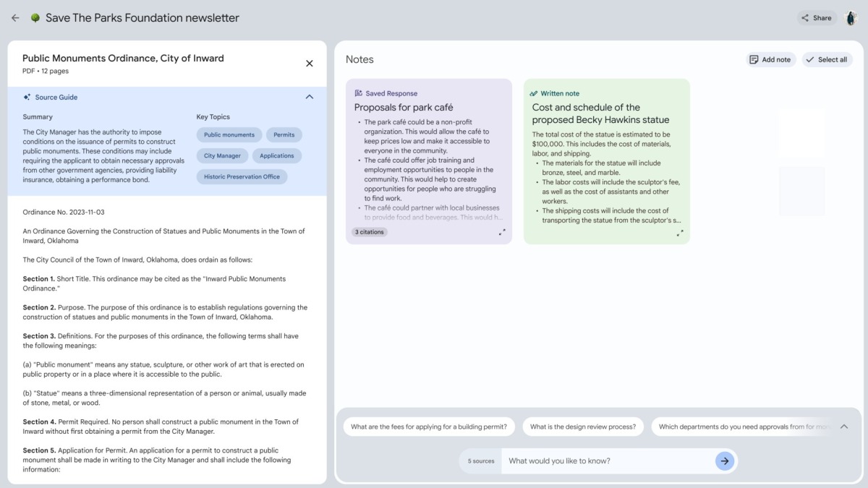The width and height of the screenshot is (868, 488).
Task: Click the 'What would you like to know?' field
Action: click(608, 461)
